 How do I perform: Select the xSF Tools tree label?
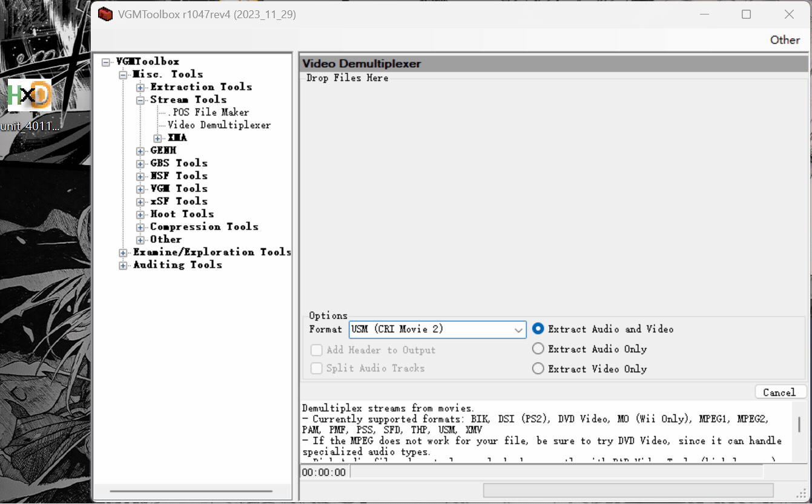[x=179, y=201]
